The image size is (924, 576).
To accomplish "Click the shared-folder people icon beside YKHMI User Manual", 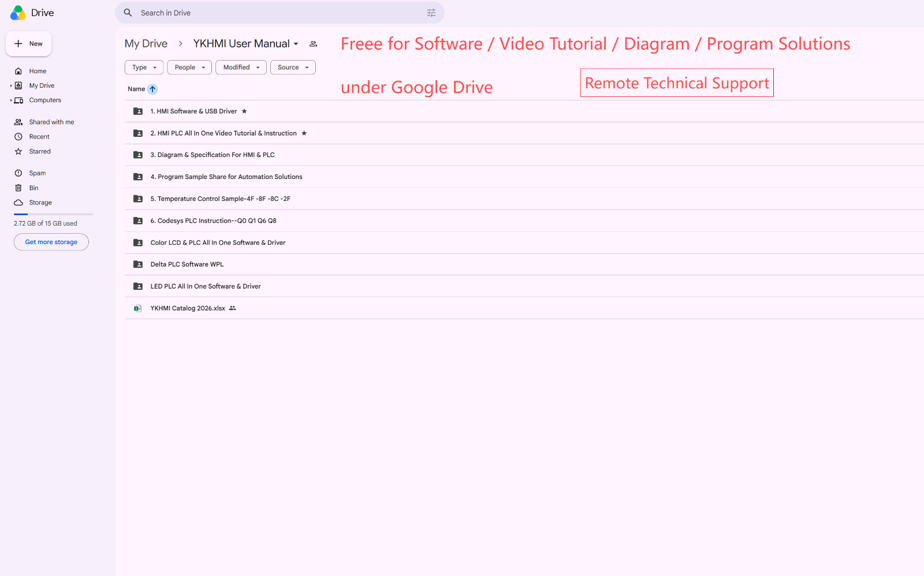I will [x=314, y=44].
